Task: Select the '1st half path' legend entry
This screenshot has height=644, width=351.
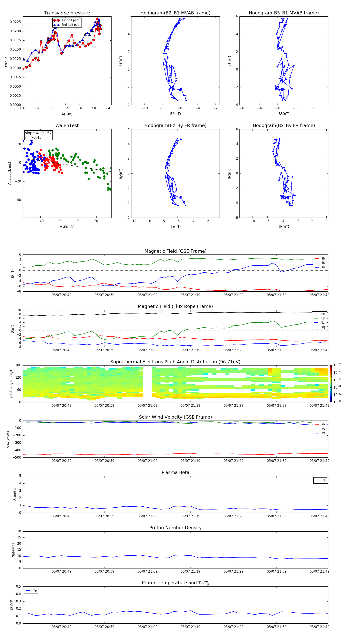Action: pos(67,20)
